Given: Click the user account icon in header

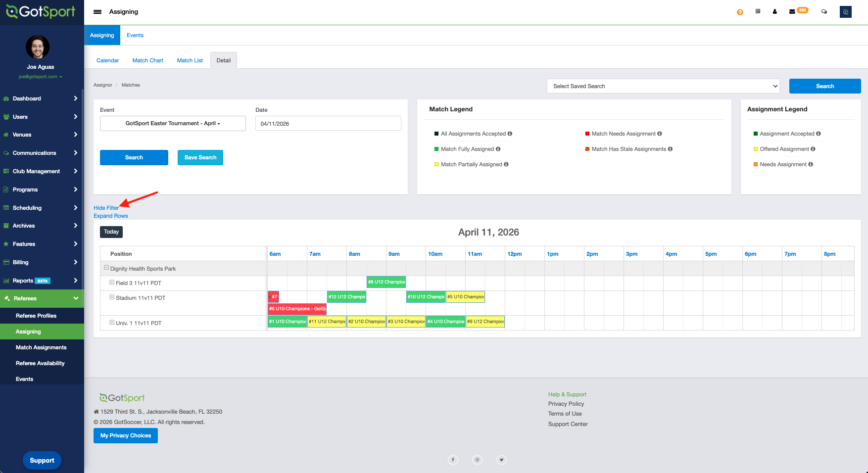Looking at the screenshot, I should pyautogui.click(x=774, y=11).
